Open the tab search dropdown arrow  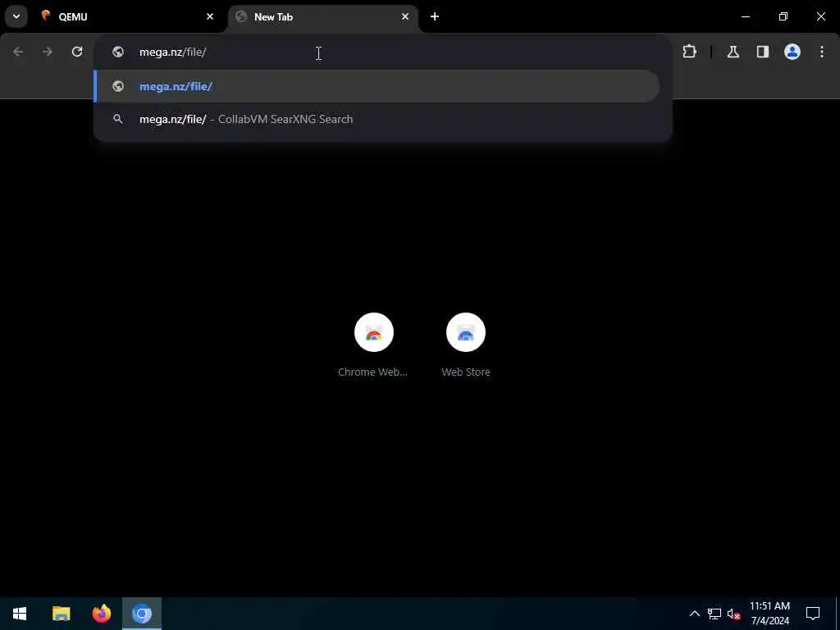tap(16, 16)
